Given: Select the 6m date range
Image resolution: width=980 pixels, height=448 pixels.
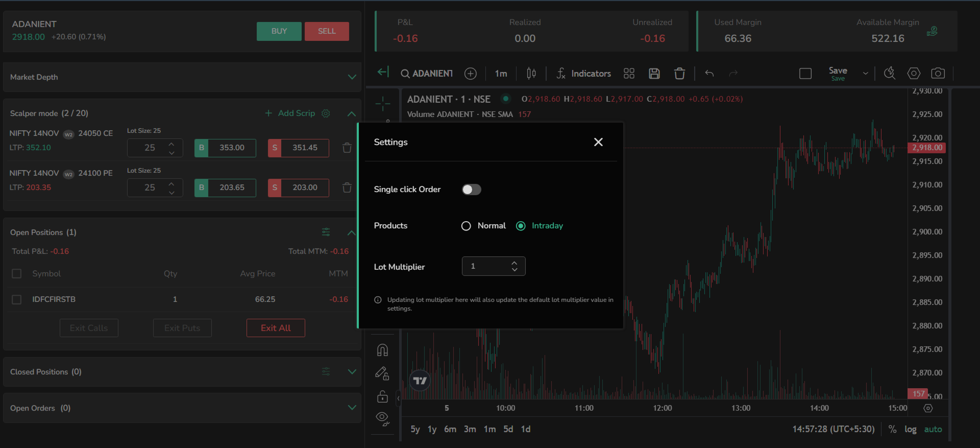Looking at the screenshot, I should [x=450, y=429].
